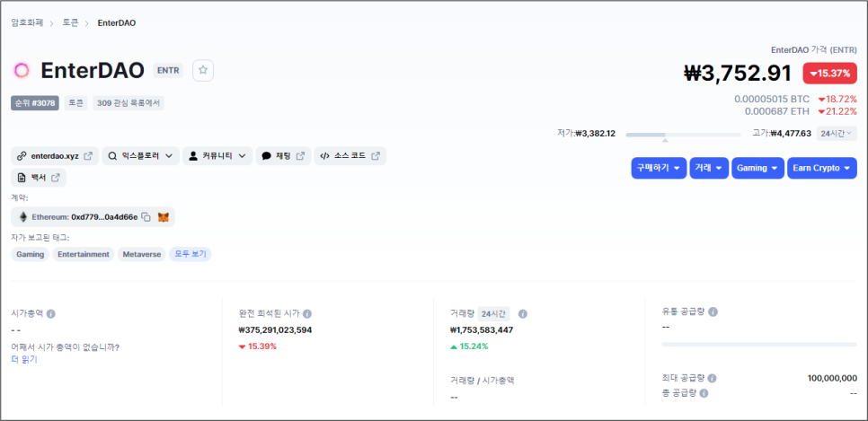Viewport: 868px width, 421px height.
Task: Click the ₩3,752.91 price text
Action: (740, 73)
